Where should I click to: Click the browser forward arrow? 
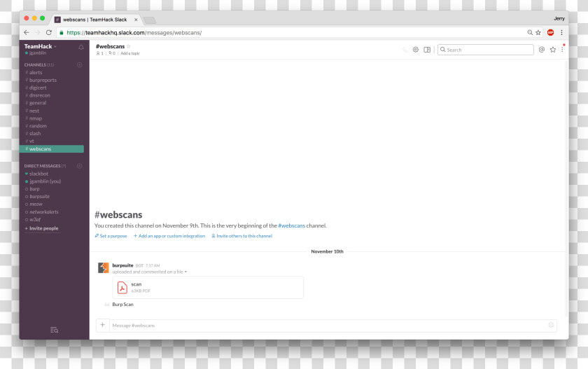38,33
